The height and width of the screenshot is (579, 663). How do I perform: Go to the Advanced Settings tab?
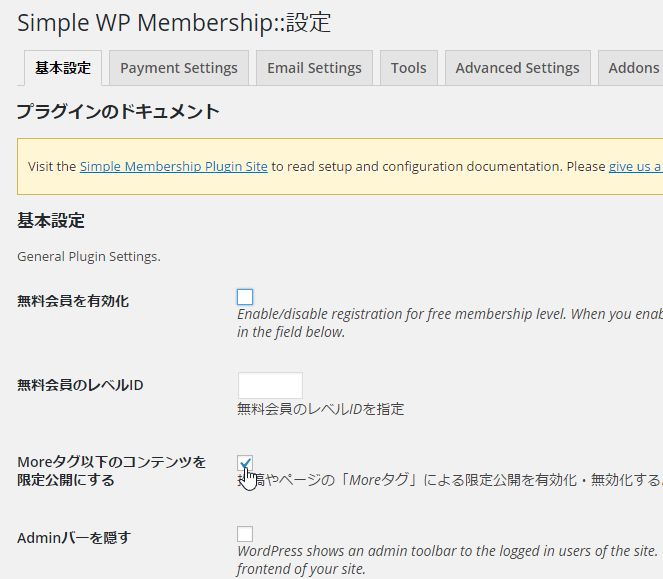tap(518, 68)
